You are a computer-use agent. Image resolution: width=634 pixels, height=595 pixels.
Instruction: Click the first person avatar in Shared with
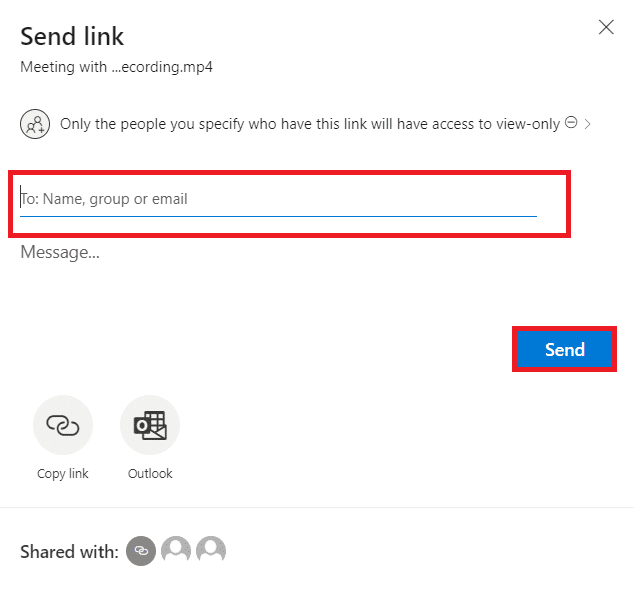(176, 550)
